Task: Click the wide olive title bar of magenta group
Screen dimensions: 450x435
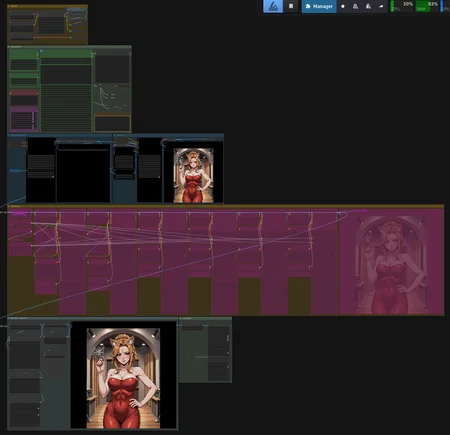Action: tap(226, 206)
